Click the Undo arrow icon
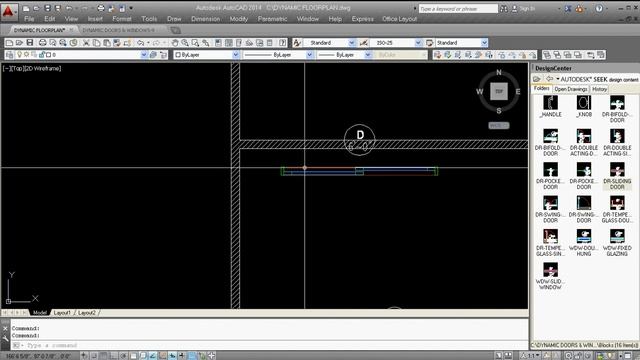This screenshot has width=640, height=360. pos(140,42)
